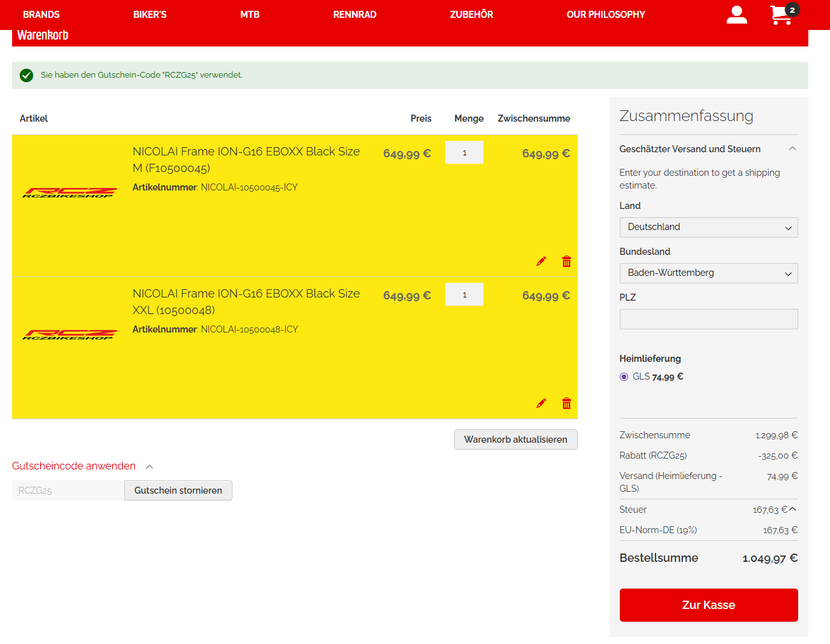Click Gutschein stornieren button
The image size is (830, 644).
(x=178, y=490)
